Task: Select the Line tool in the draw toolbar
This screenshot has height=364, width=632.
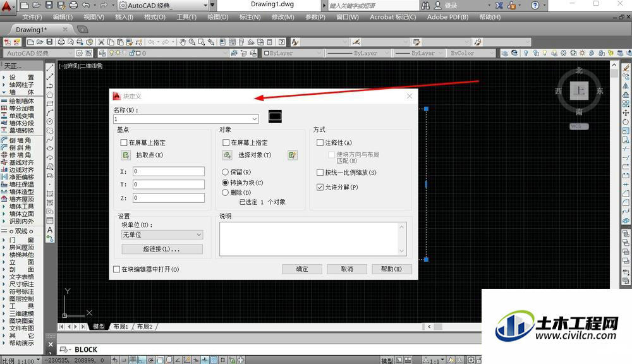Action: [x=50, y=68]
